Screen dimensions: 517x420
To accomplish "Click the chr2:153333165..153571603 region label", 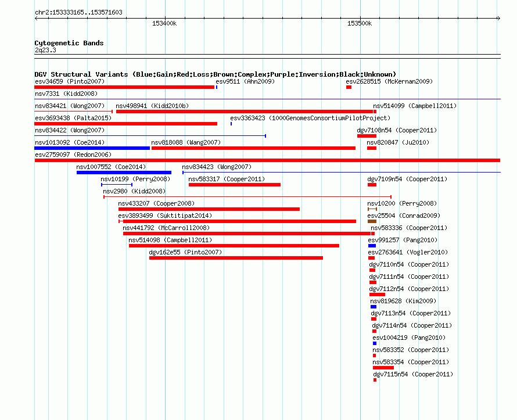I will tap(78, 13).
